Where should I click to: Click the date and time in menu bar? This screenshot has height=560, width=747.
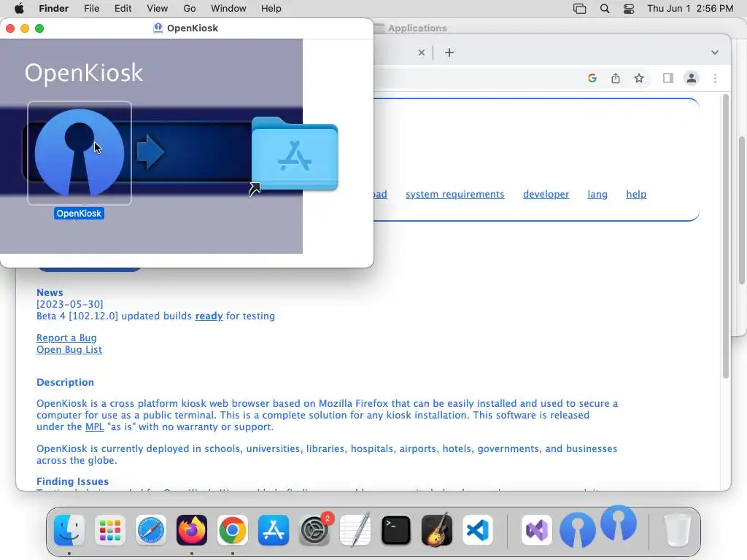[x=690, y=9]
